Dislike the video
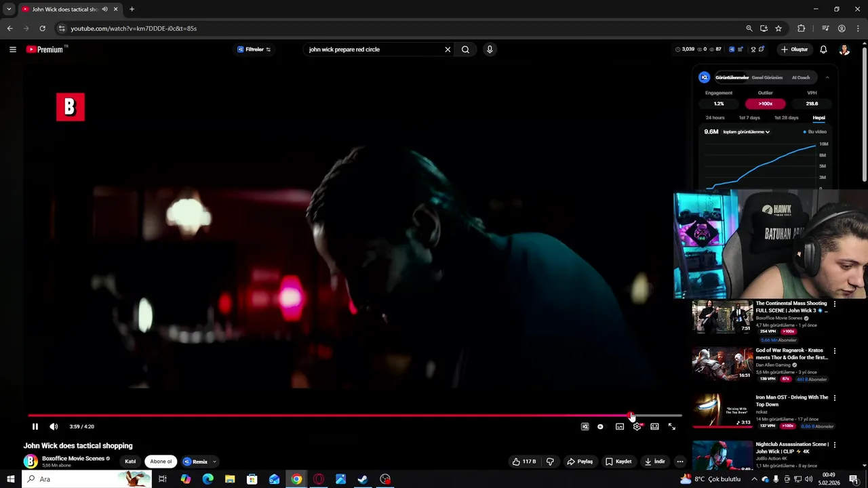 550,462
